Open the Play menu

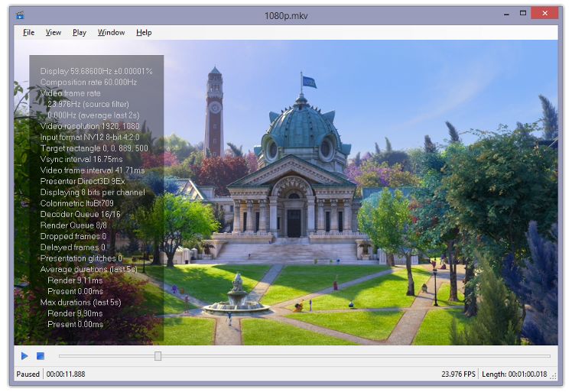pos(80,32)
